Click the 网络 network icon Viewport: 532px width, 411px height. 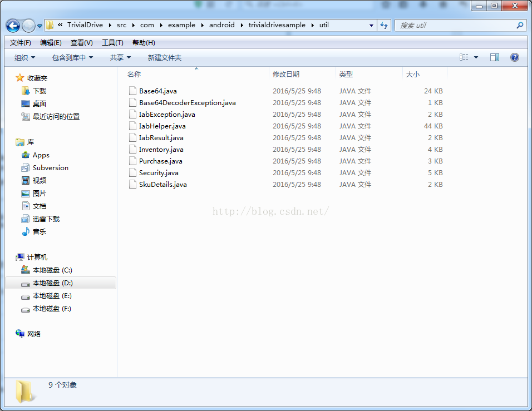click(x=20, y=334)
